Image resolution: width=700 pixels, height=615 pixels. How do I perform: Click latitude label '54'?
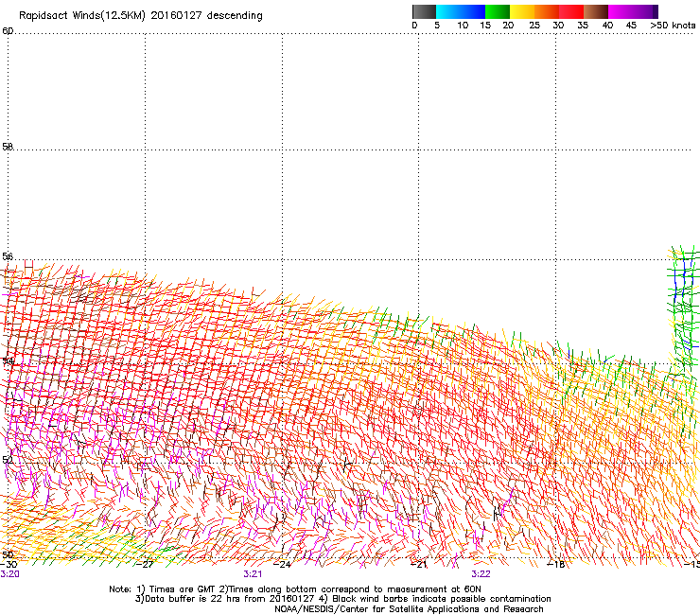click(x=8, y=360)
